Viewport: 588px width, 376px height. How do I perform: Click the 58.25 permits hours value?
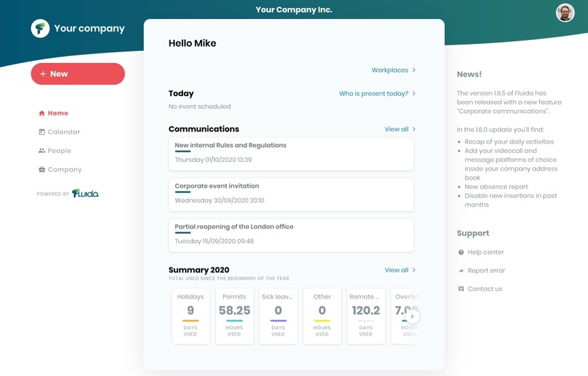point(235,310)
